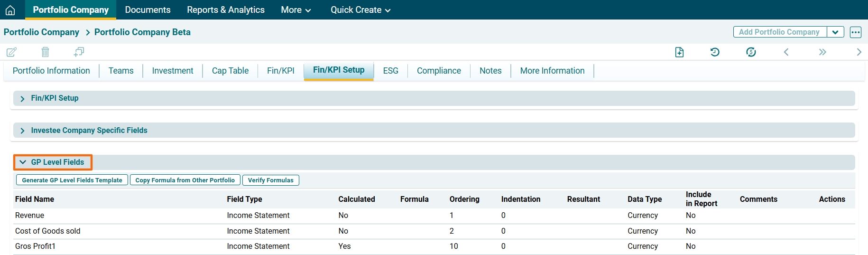Click the edit pencil icon
This screenshot has height=255, width=868.
point(11,52)
